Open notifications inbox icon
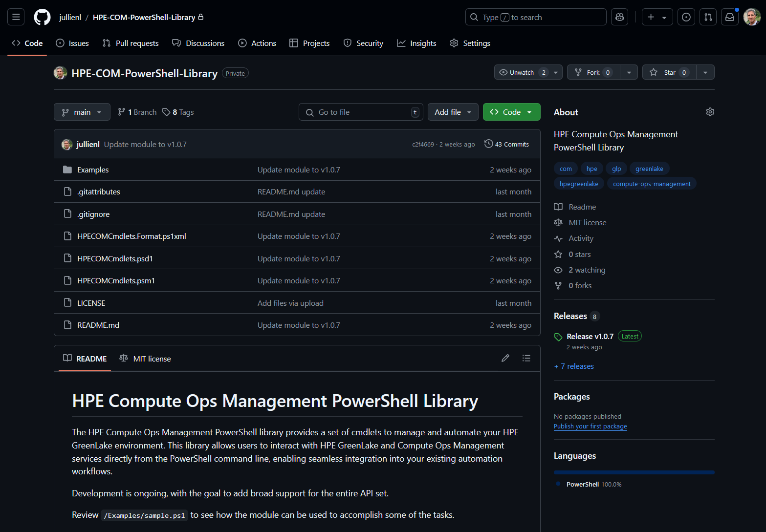Viewport: 766px width, 532px height. pyautogui.click(x=729, y=17)
